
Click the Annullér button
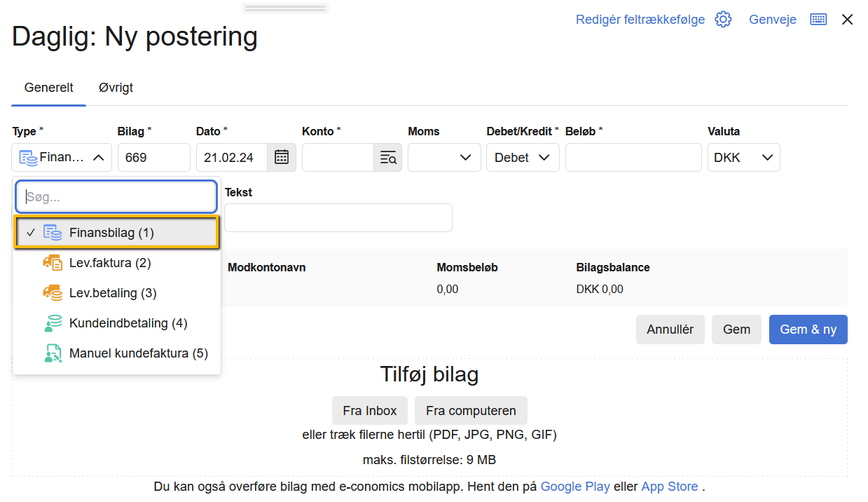point(670,330)
